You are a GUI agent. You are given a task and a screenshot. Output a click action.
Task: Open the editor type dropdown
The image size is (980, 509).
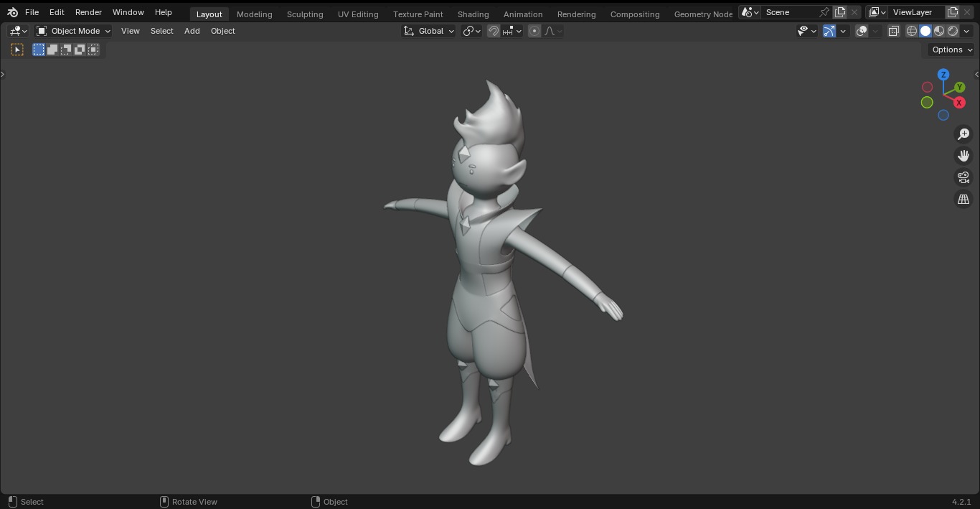coord(18,31)
